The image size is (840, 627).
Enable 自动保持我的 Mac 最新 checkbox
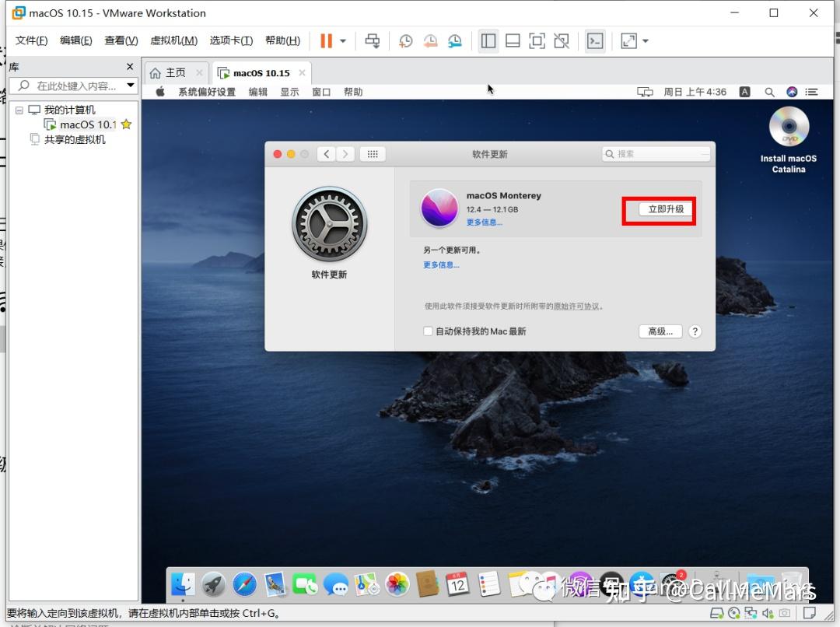(428, 331)
